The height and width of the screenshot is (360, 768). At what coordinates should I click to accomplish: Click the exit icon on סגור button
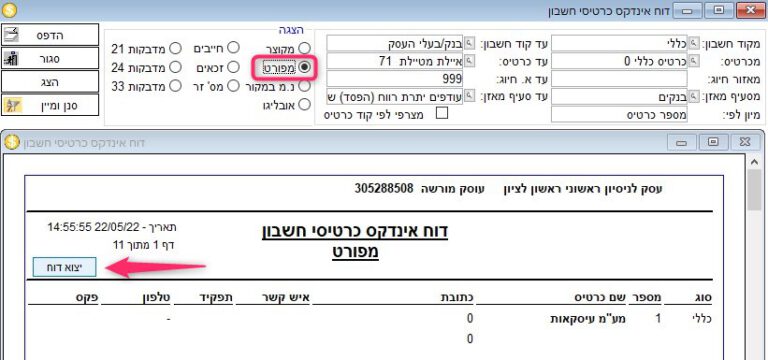click(11, 59)
